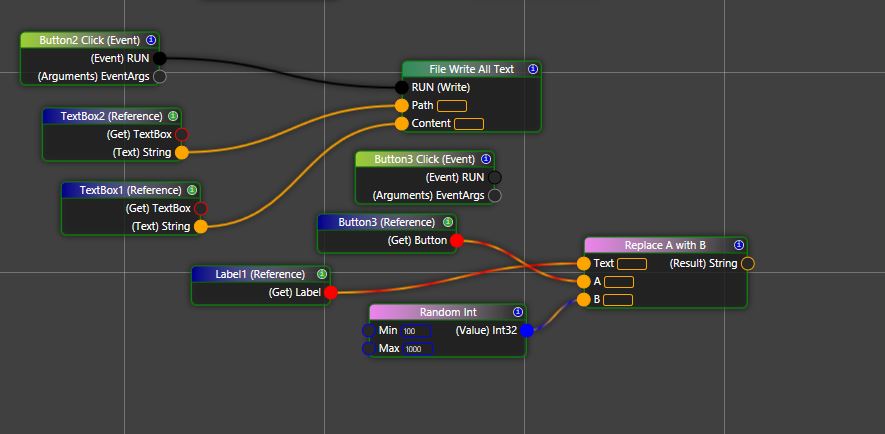This screenshot has height=434, width=885.
Task: Click the Min value field showing 100
Action: [417, 331]
